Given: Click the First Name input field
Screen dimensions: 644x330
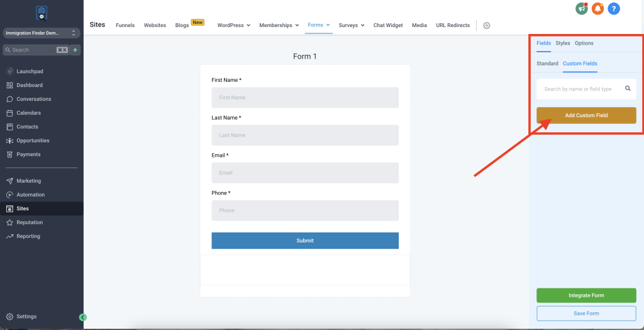Looking at the screenshot, I should [305, 98].
